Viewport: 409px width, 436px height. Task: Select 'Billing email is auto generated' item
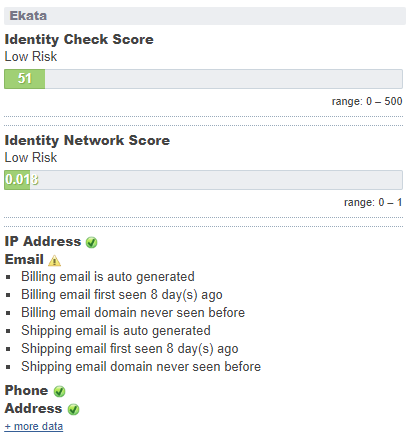[108, 277]
